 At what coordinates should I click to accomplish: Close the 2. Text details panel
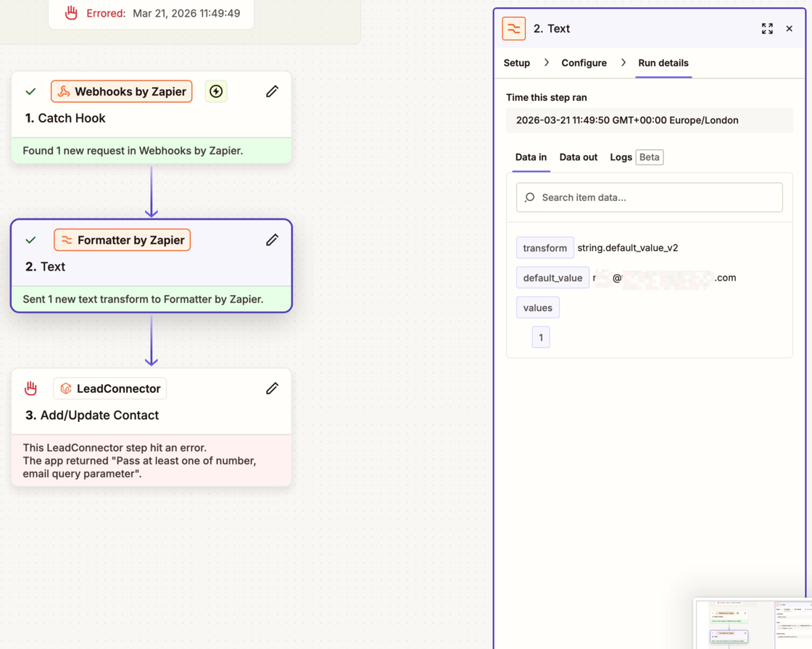click(790, 29)
